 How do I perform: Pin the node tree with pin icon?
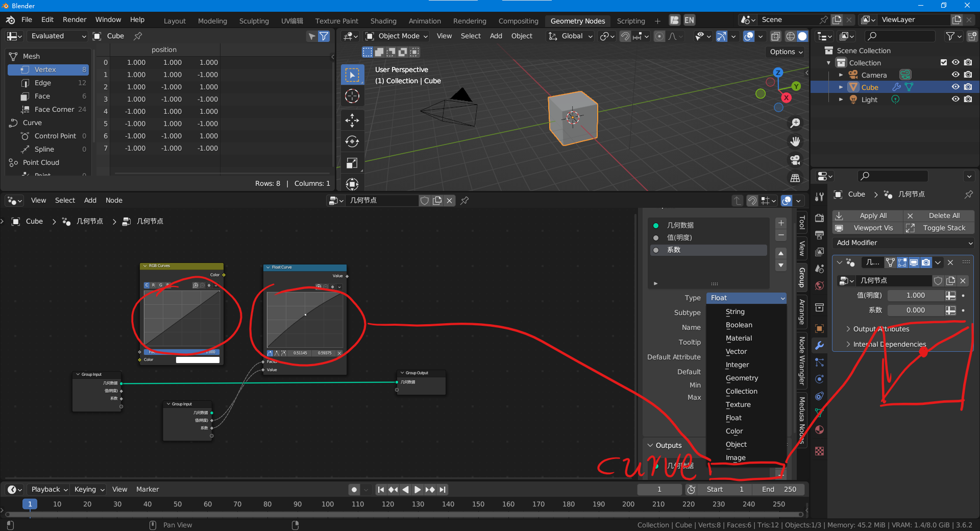click(464, 201)
